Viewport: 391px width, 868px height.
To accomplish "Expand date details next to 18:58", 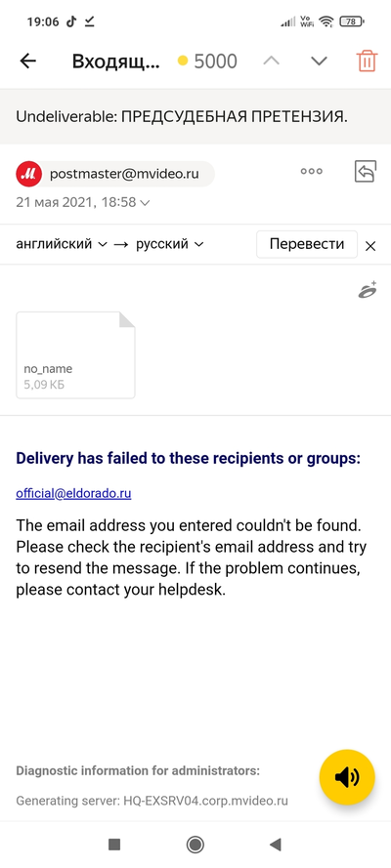I will 145,203.
